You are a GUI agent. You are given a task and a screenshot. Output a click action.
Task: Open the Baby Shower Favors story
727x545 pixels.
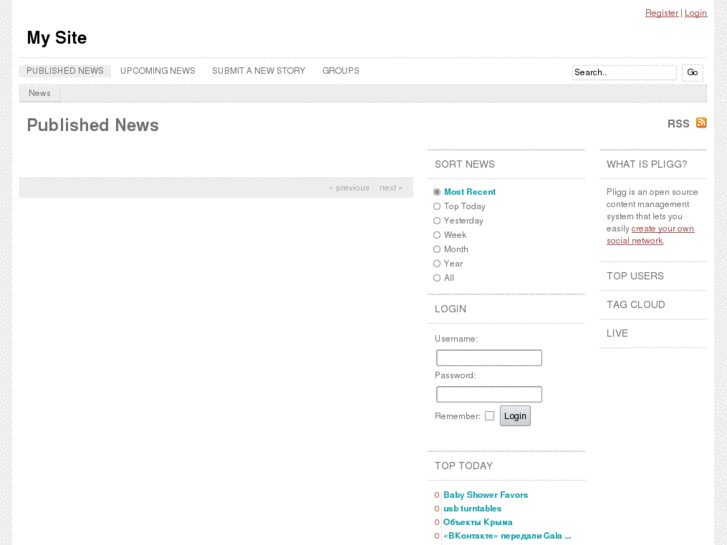pyautogui.click(x=485, y=495)
